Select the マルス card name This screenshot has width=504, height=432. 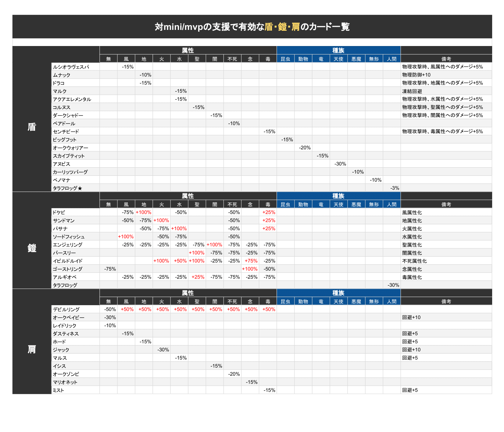[x=60, y=358]
